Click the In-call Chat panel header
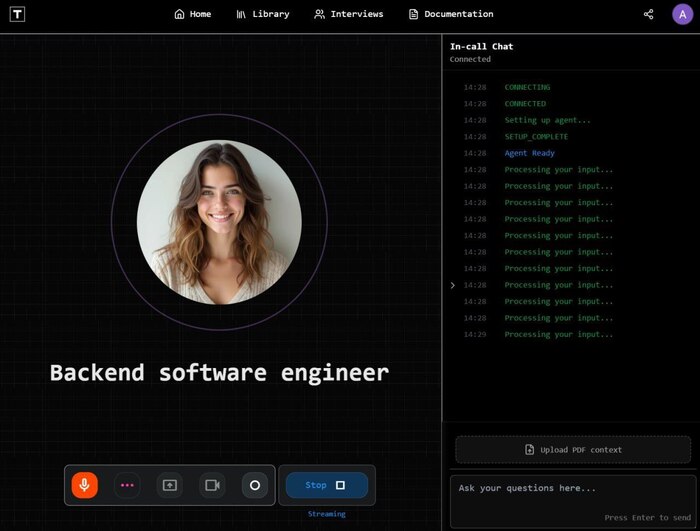This screenshot has height=531, width=700. point(482,46)
